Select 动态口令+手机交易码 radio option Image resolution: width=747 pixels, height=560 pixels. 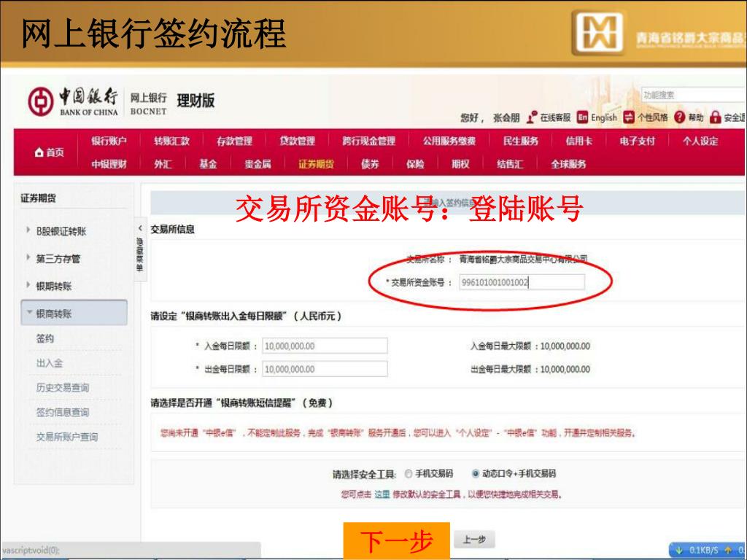click(x=475, y=474)
